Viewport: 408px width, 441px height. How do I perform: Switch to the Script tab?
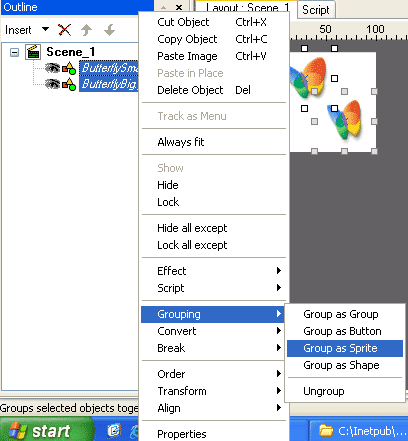tap(316, 10)
